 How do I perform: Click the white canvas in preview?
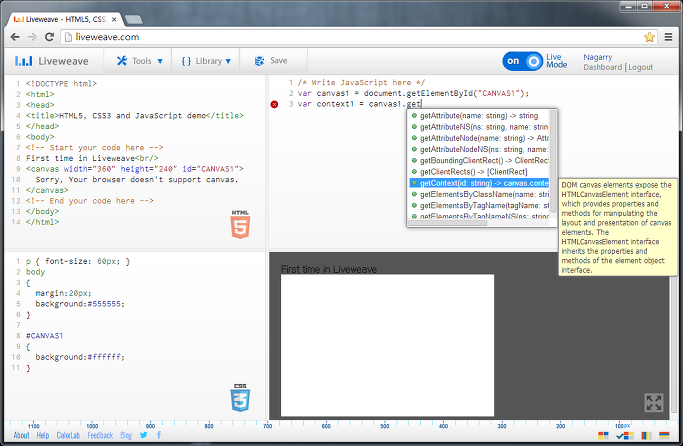tap(387, 345)
